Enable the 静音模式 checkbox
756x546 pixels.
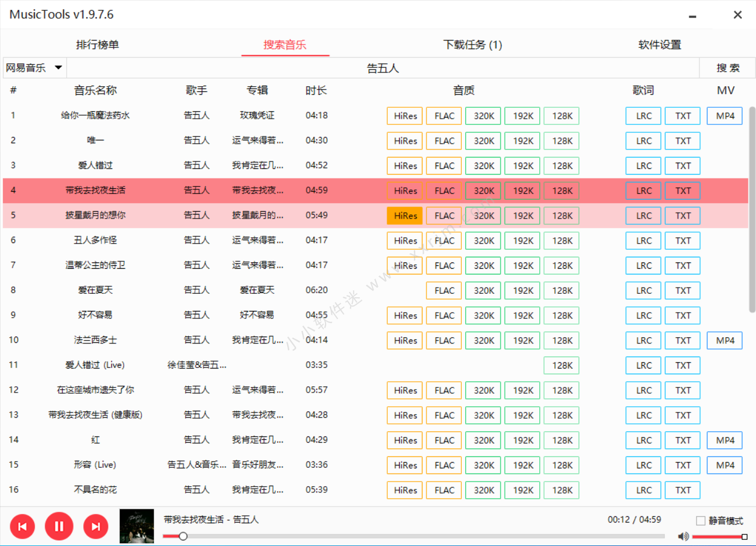[701, 520]
